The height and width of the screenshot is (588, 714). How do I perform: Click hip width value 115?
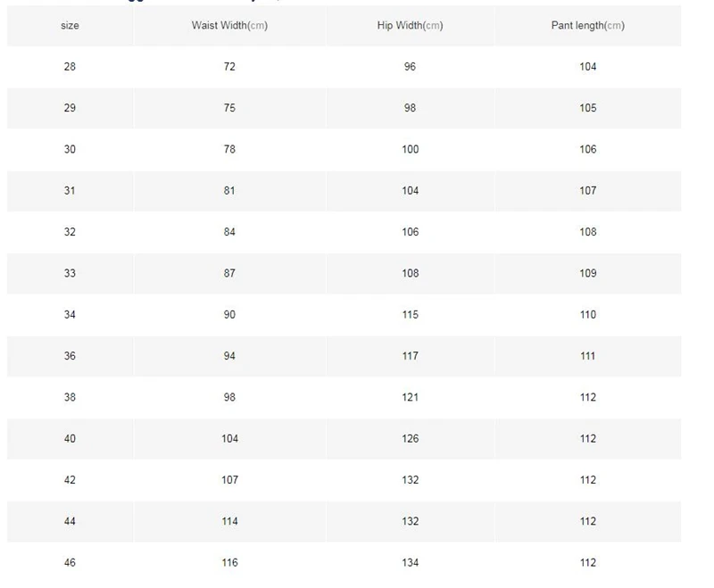click(411, 315)
